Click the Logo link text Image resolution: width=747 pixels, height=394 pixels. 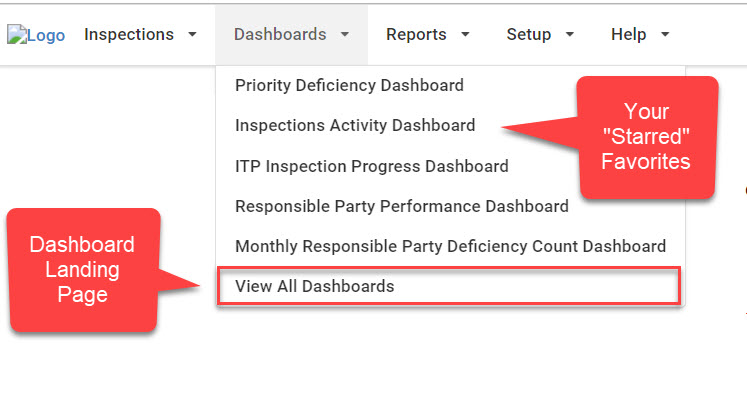point(46,35)
